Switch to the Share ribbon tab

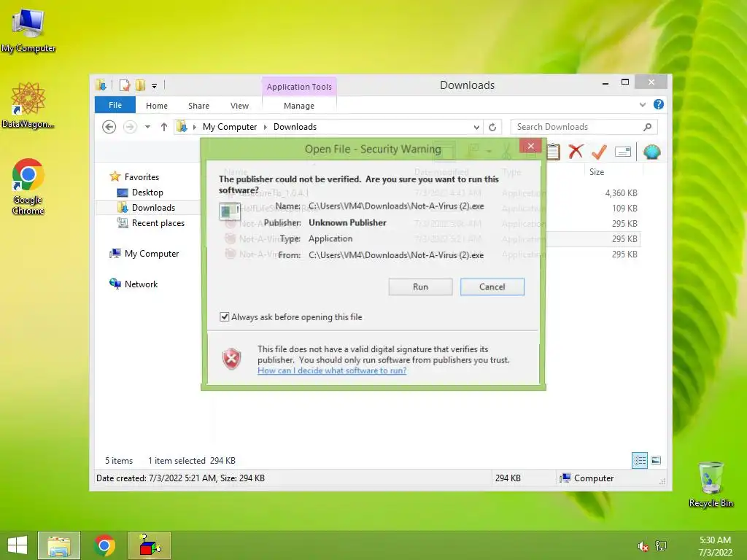198,106
